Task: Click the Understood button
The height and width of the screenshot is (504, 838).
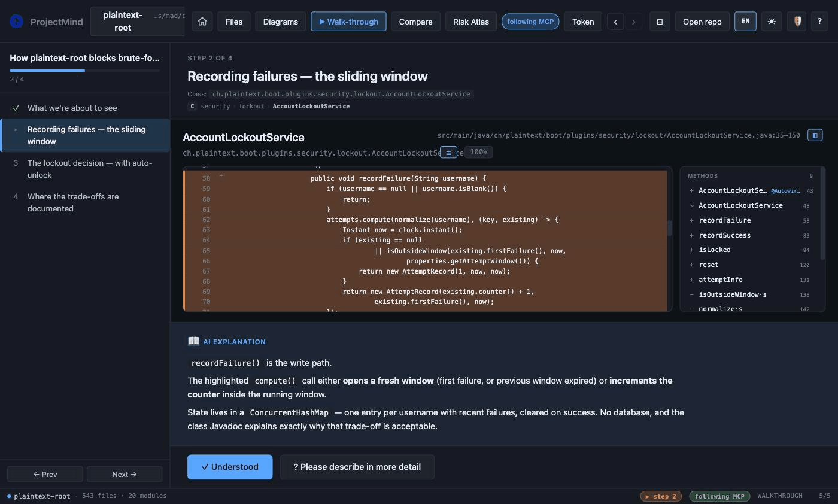Action: [x=230, y=467]
